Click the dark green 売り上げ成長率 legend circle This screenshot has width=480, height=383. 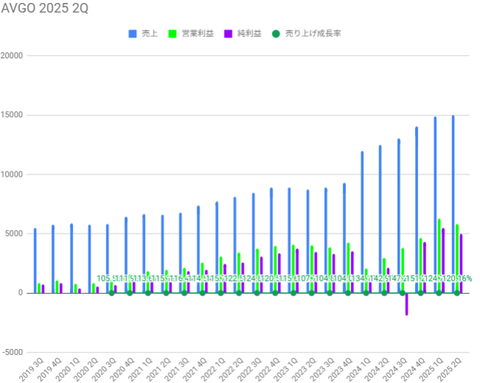pyautogui.click(x=276, y=34)
